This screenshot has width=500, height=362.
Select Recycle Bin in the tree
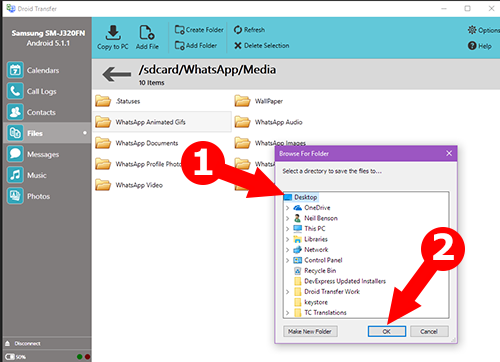point(315,271)
